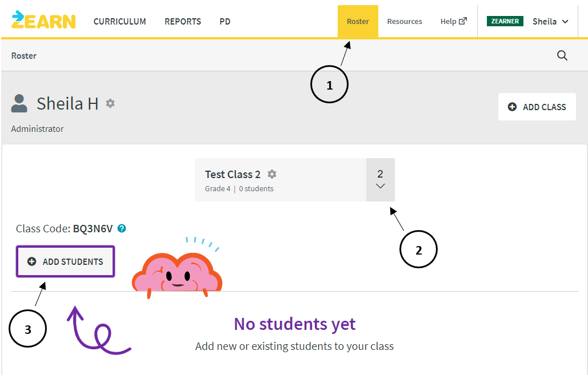This screenshot has width=588, height=375.
Task: Click the user avatar icon beside Sheila H
Action: coord(19,104)
